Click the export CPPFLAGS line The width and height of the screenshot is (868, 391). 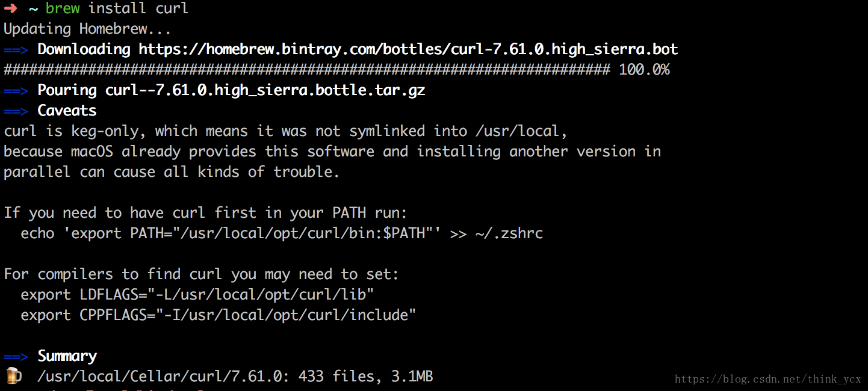click(219, 315)
